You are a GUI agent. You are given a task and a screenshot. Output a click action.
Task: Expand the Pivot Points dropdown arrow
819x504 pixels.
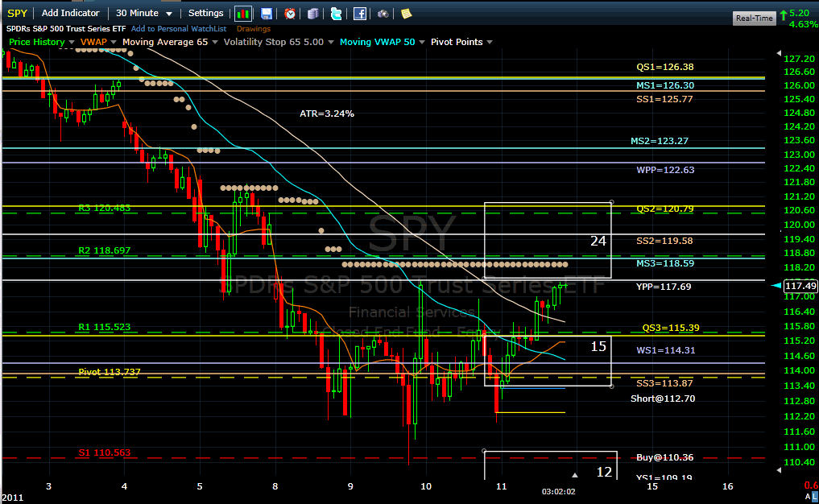(x=490, y=43)
